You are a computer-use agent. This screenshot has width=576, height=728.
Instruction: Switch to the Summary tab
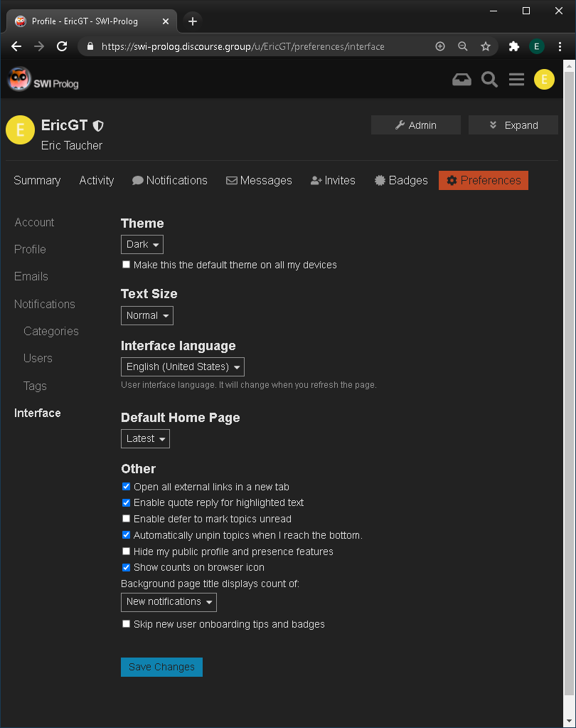(37, 181)
